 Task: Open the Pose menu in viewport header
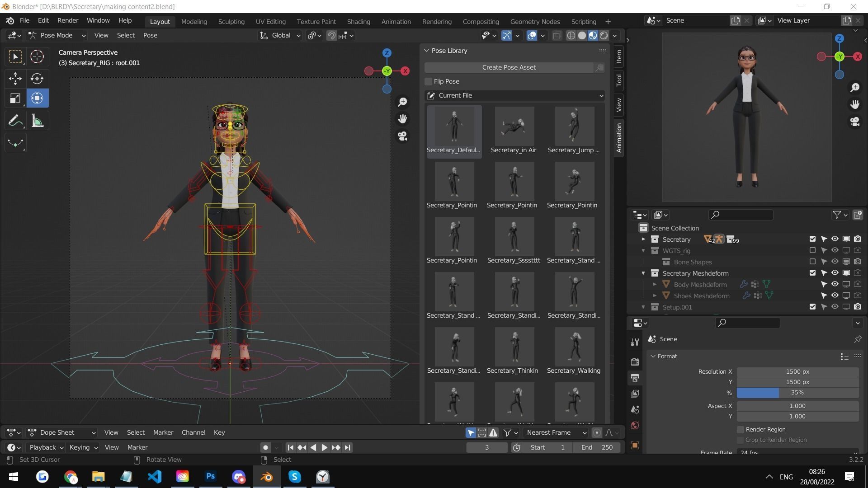[x=150, y=35]
